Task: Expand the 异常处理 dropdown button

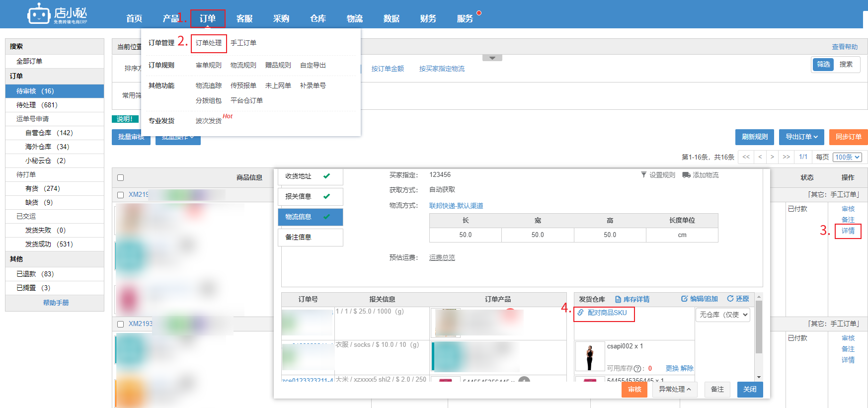Action: point(675,390)
